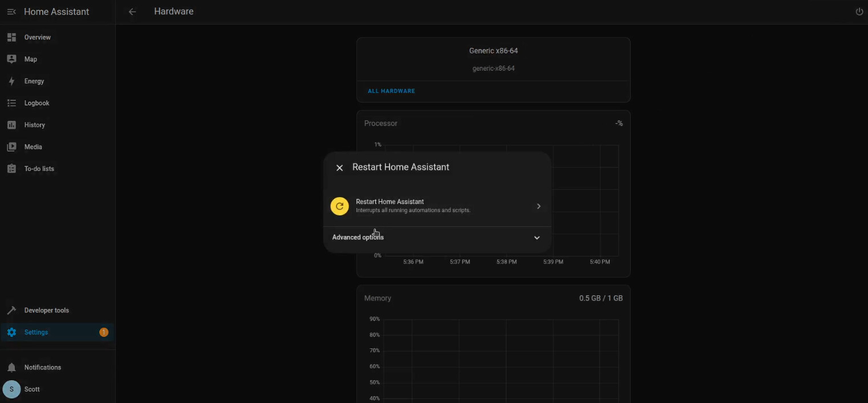Open the Logbook list icon
This screenshot has height=403, width=868.
(x=11, y=103)
